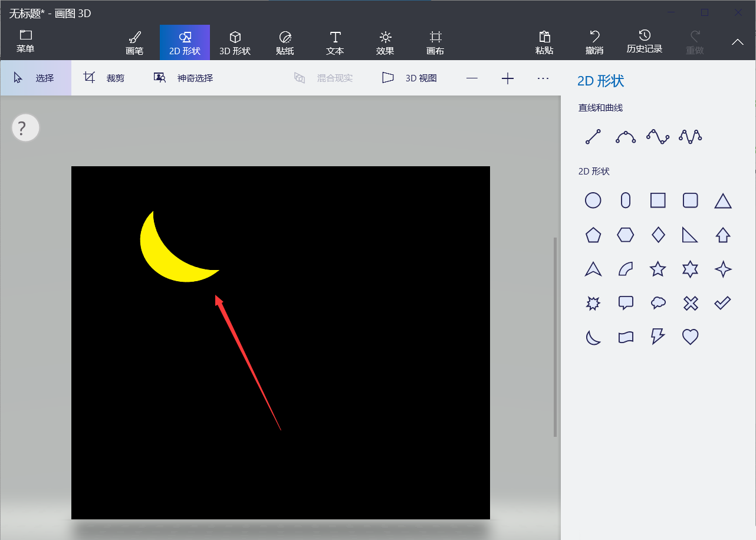Pick the checkmark shape
This screenshot has height=540, width=756.
pos(723,303)
